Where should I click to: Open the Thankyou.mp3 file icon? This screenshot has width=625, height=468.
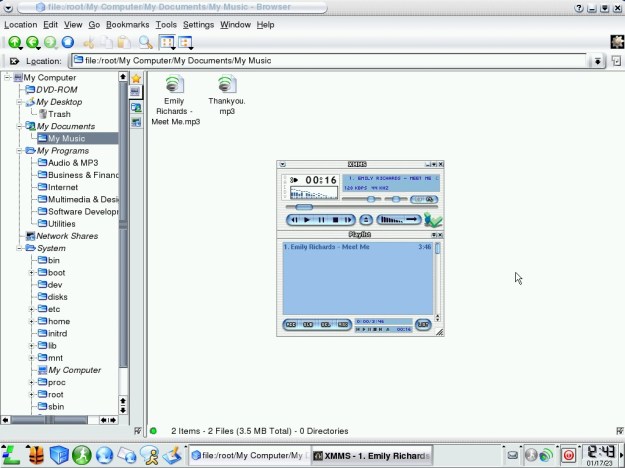(227, 86)
